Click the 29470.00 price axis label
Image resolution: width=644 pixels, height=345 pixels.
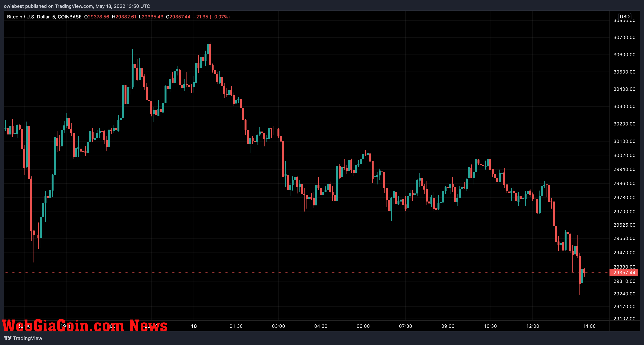click(624, 252)
